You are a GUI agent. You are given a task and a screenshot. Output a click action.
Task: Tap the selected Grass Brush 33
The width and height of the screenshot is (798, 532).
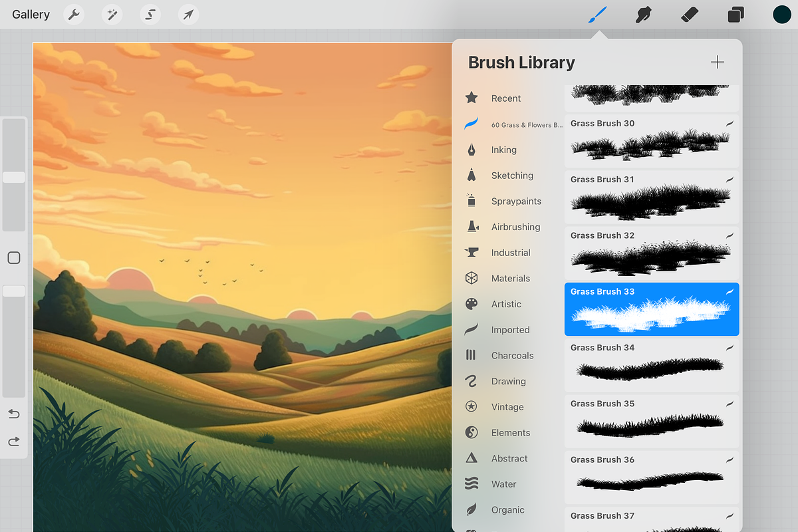[652, 309]
